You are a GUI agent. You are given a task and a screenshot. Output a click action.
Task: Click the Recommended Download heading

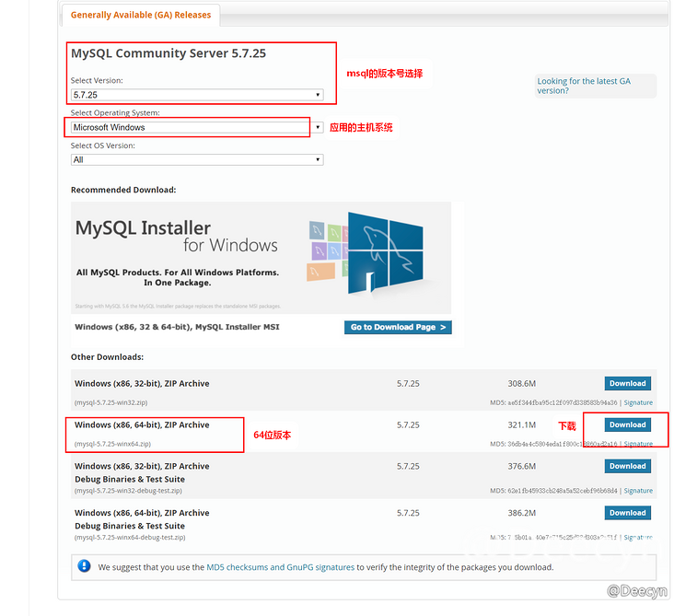coord(123,190)
